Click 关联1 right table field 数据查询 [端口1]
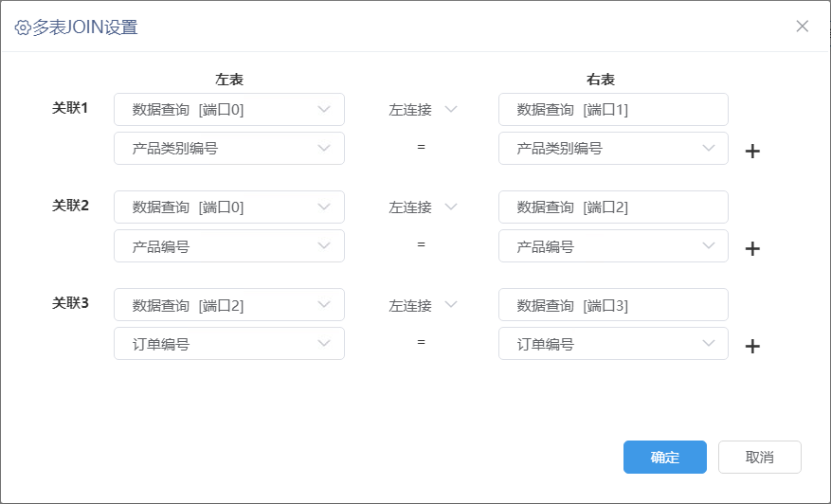 (x=613, y=110)
